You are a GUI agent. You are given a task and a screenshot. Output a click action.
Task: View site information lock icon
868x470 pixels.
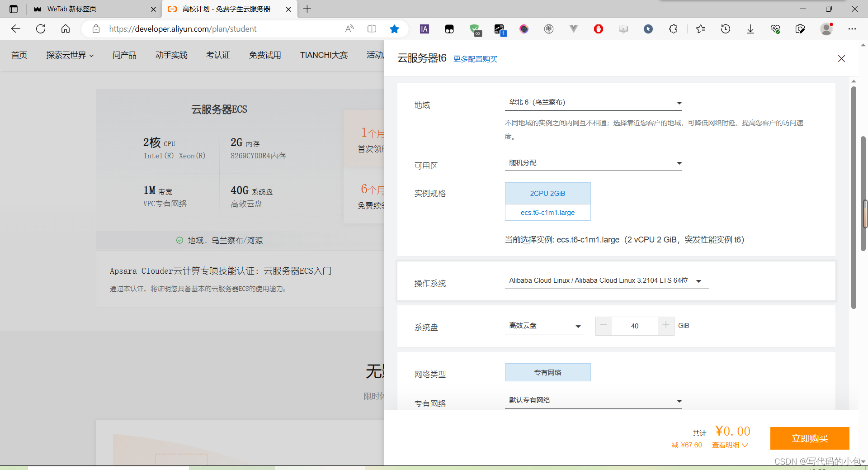[96, 29]
